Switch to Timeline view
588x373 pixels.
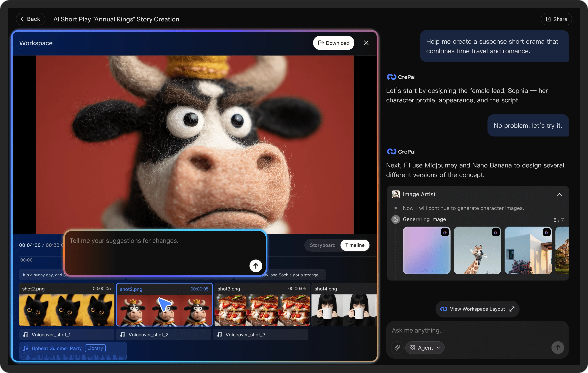(x=355, y=245)
